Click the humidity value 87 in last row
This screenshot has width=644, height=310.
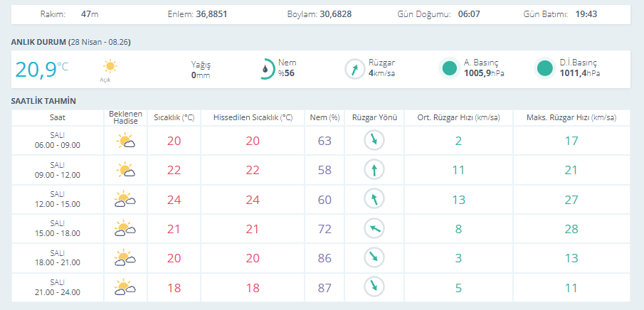tap(324, 287)
